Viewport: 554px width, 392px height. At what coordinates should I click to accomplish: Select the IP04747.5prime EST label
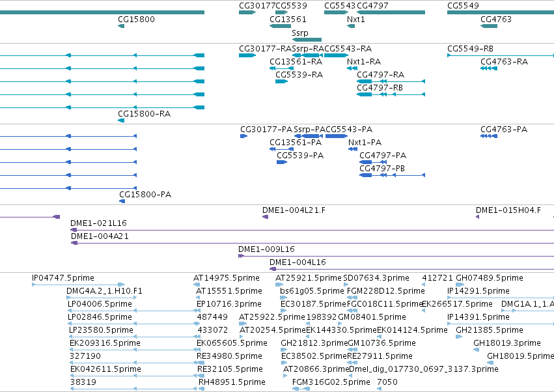(x=63, y=278)
